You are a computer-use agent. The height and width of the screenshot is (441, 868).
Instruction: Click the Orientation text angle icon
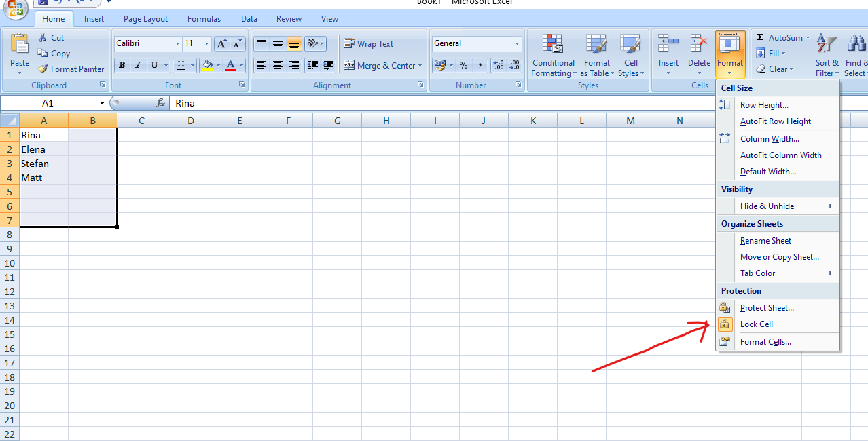tap(312, 44)
